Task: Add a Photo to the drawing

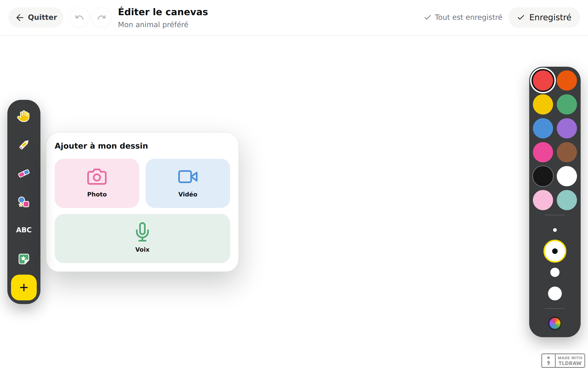Action: pos(97,183)
